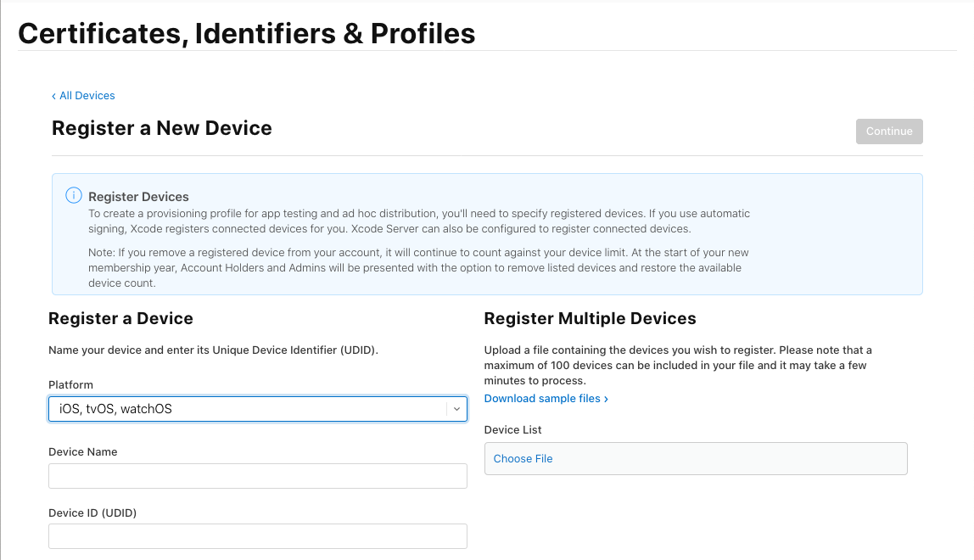Viewport: 974px width, 560px height.
Task: Expand the Platform dropdown chevron arrow
Action: 456,409
